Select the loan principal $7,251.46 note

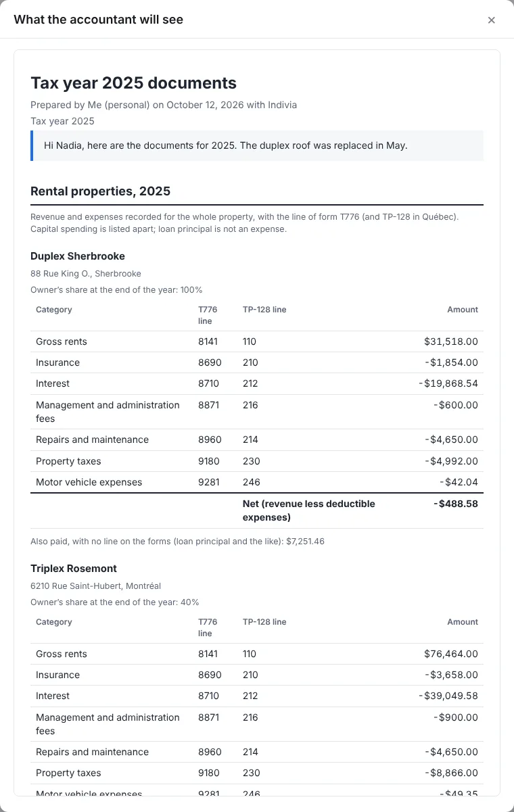tap(177, 542)
